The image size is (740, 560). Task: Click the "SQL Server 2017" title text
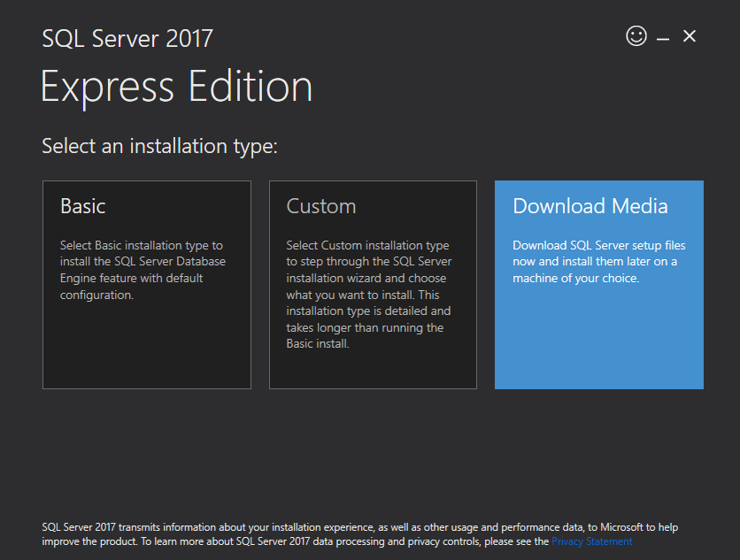tap(127, 39)
